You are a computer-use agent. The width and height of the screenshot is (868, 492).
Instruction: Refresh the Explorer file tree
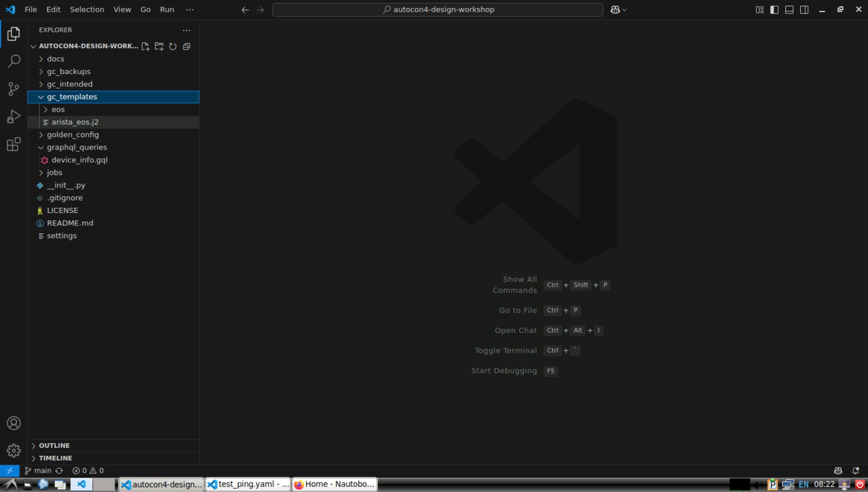(x=173, y=46)
